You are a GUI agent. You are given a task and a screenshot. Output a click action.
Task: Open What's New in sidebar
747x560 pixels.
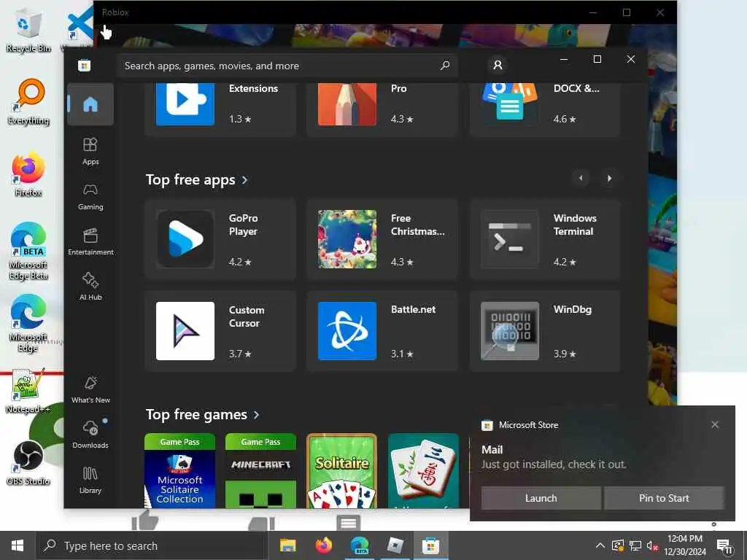pyautogui.click(x=90, y=390)
